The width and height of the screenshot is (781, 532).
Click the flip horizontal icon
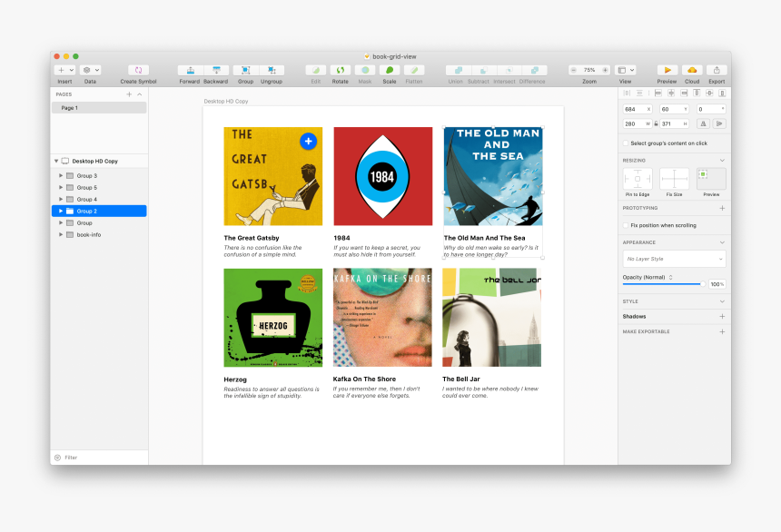pyautogui.click(x=703, y=123)
